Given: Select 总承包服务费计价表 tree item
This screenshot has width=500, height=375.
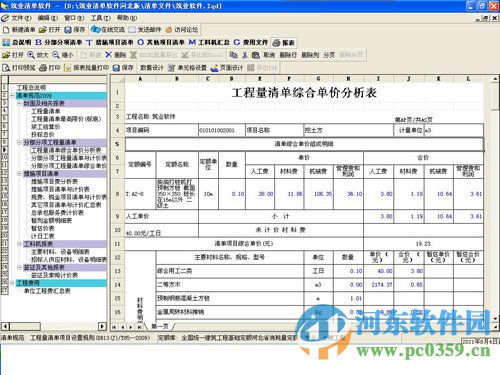Looking at the screenshot, I should tap(57, 213).
